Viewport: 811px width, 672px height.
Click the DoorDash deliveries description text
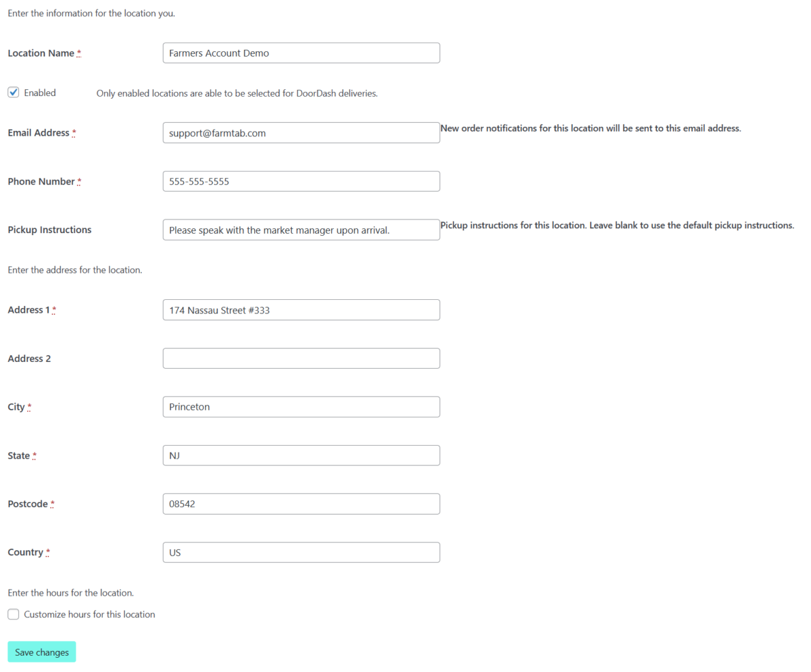tap(237, 93)
